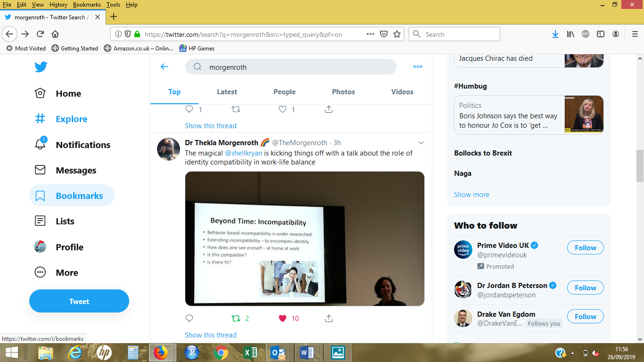Switch to the Latest tab
Image resolution: width=644 pixels, height=362 pixels.
pyautogui.click(x=227, y=92)
